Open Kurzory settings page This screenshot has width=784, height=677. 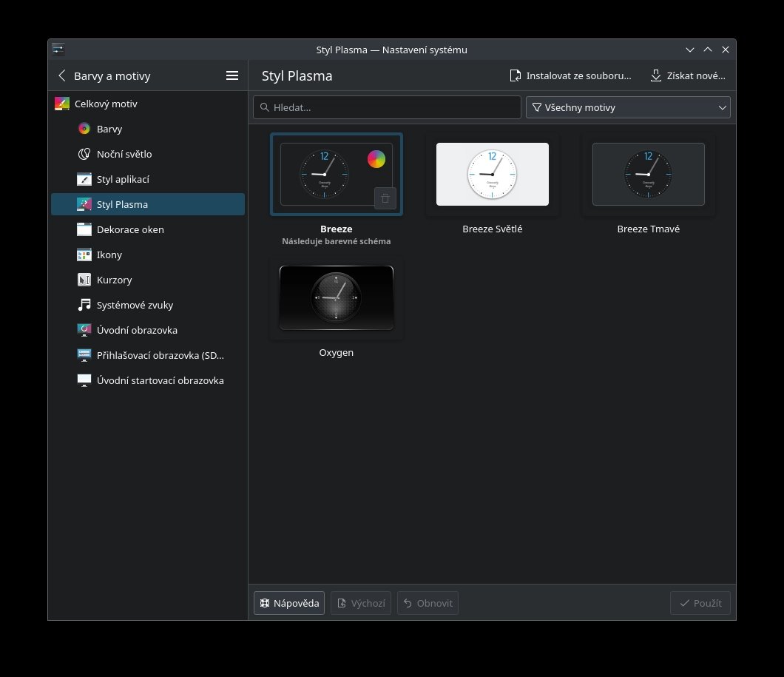(148, 280)
